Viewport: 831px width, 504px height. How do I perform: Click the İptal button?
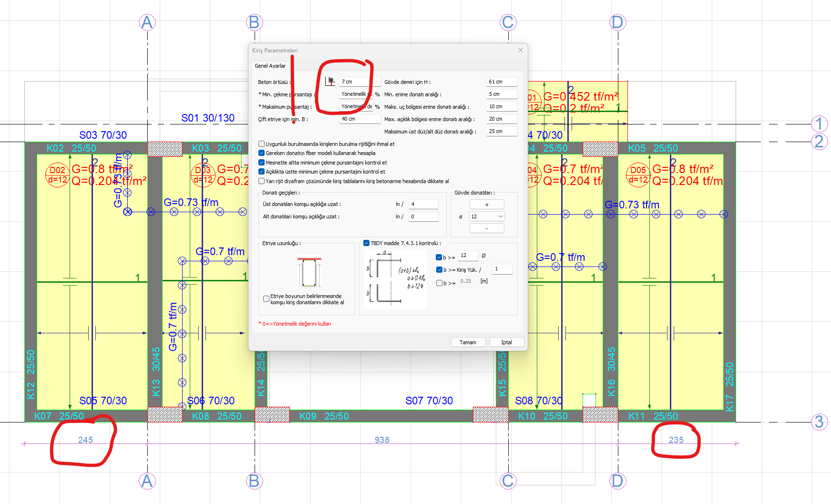click(x=506, y=342)
